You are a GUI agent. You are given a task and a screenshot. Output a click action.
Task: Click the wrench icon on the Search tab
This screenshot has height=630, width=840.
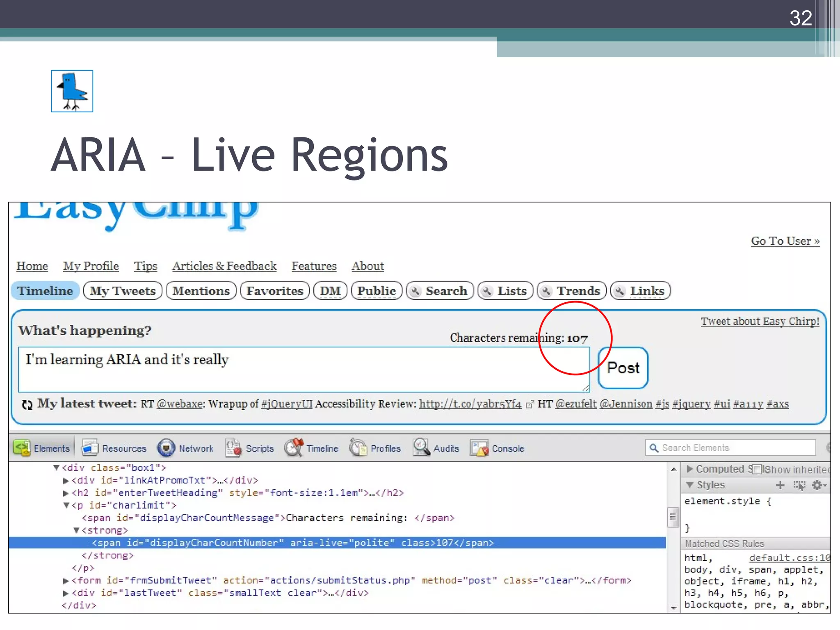(x=415, y=291)
